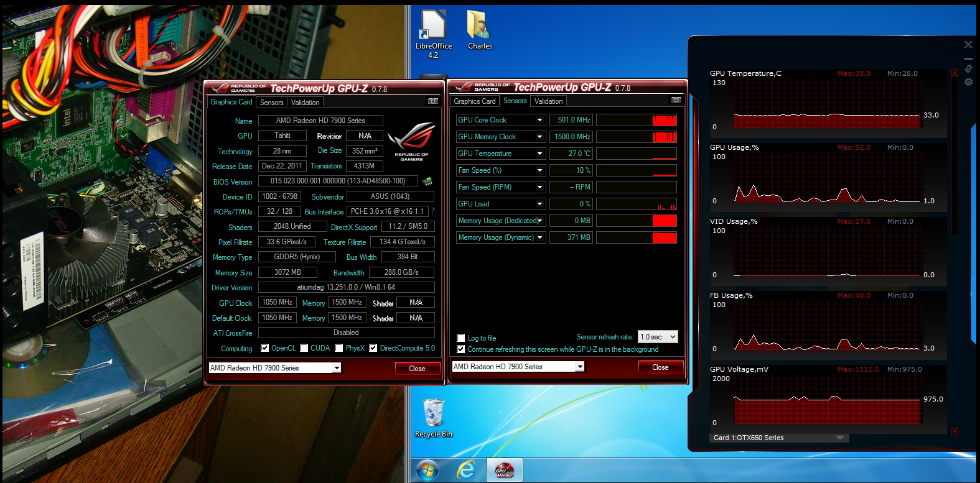Click the Name field AMD Radeon HD 7900 Series

(320, 121)
